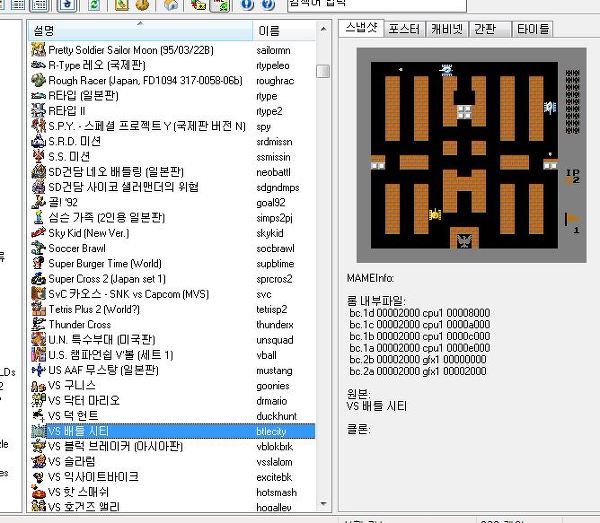
Task: Select the Thunder Cross row
Action: 172,324
